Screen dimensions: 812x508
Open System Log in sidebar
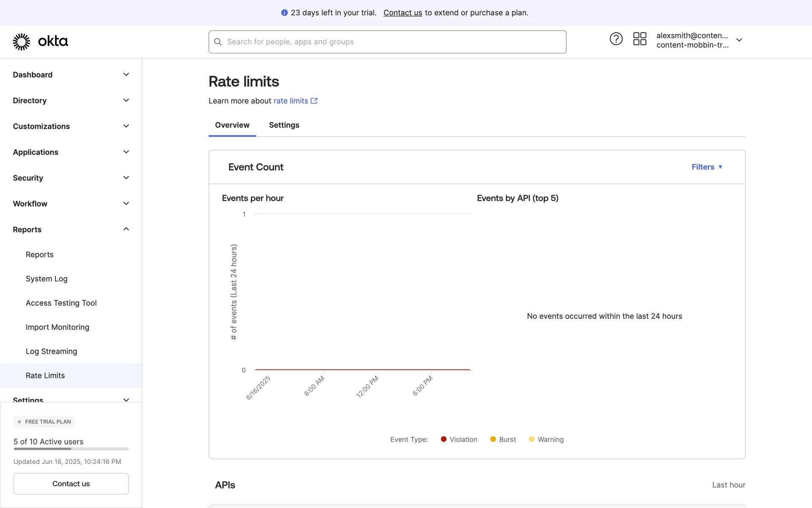[x=47, y=279]
